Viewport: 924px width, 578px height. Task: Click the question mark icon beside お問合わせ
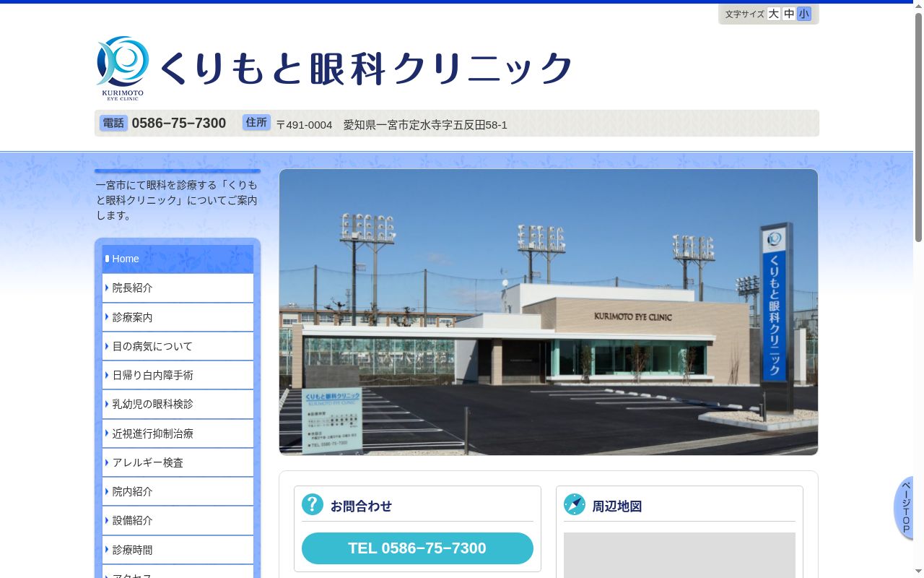313,504
